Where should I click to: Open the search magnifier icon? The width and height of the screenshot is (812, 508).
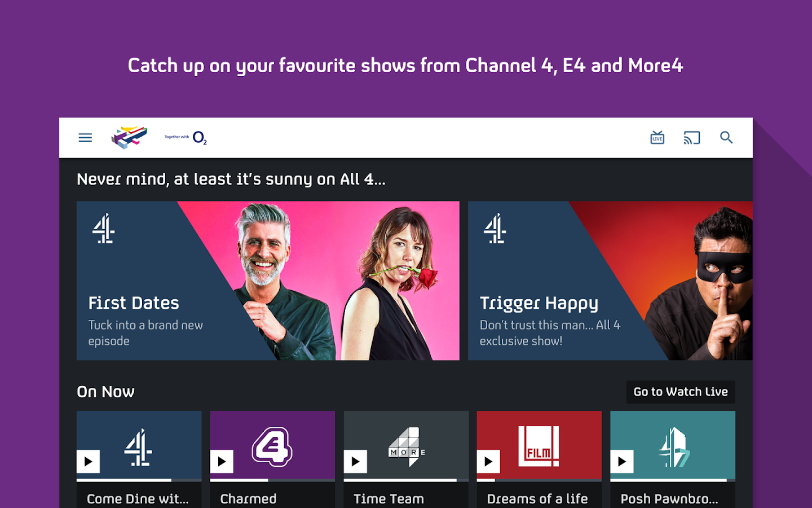tap(726, 138)
